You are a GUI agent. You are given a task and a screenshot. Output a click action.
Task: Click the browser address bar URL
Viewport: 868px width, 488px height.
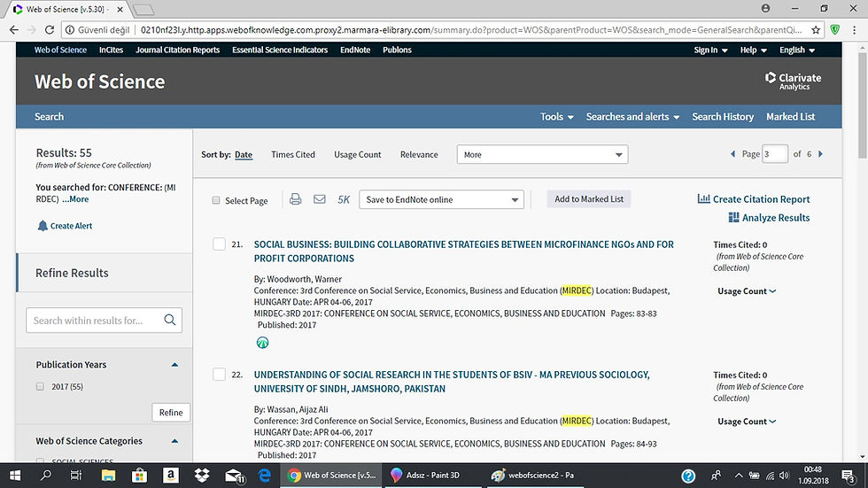pos(470,30)
